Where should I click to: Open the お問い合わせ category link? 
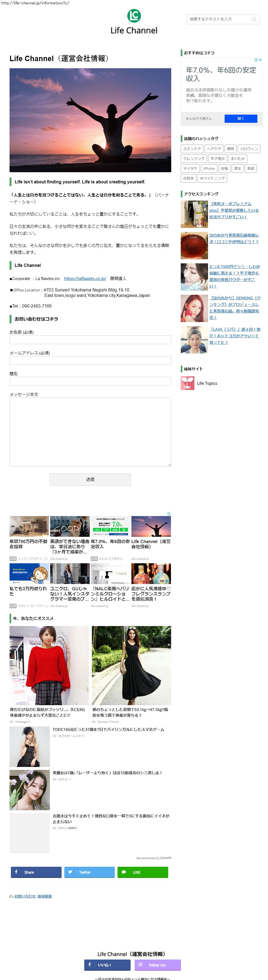[25, 896]
